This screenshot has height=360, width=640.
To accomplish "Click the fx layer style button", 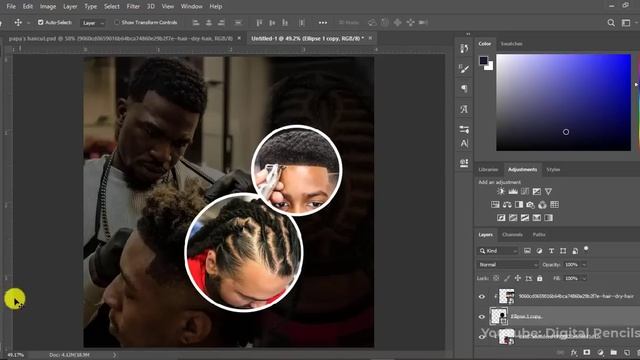I will tap(574, 352).
